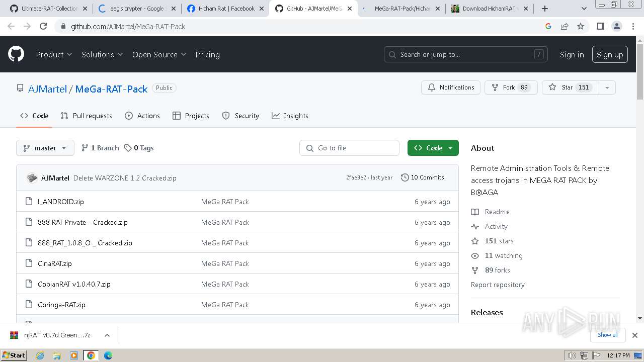
Task: Open the AJMartel owner link
Action: [x=47, y=88]
